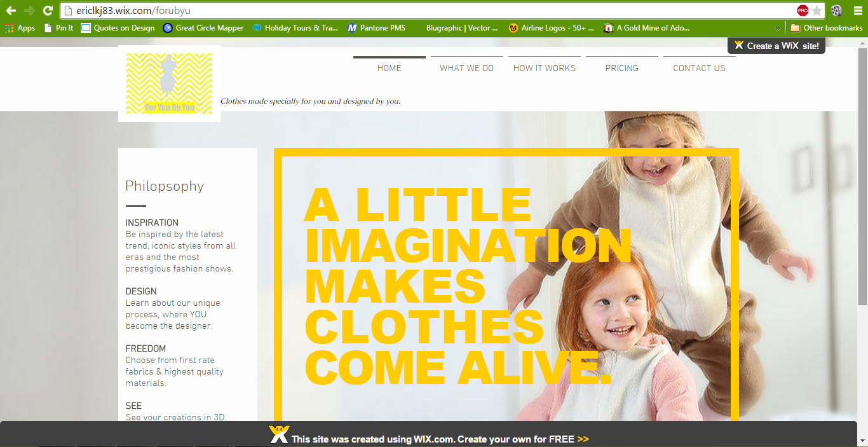Open the Apps bookmarks shortcut

point(20,28)
